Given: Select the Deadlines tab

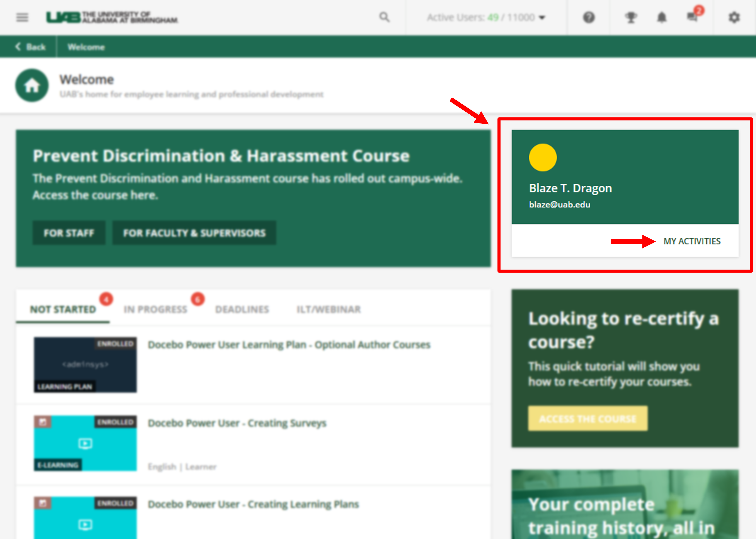Looking at the screenshot, I should (242, 309).
